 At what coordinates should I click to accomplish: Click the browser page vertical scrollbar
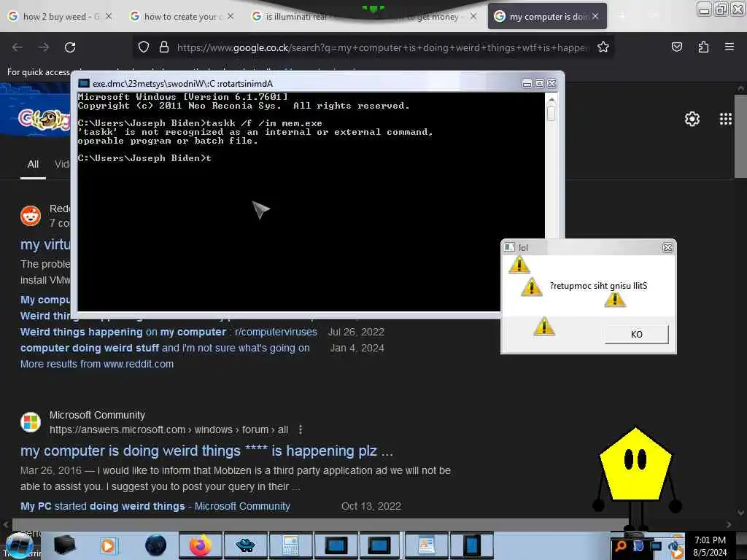pyautogui.click(x=740, y=136)
